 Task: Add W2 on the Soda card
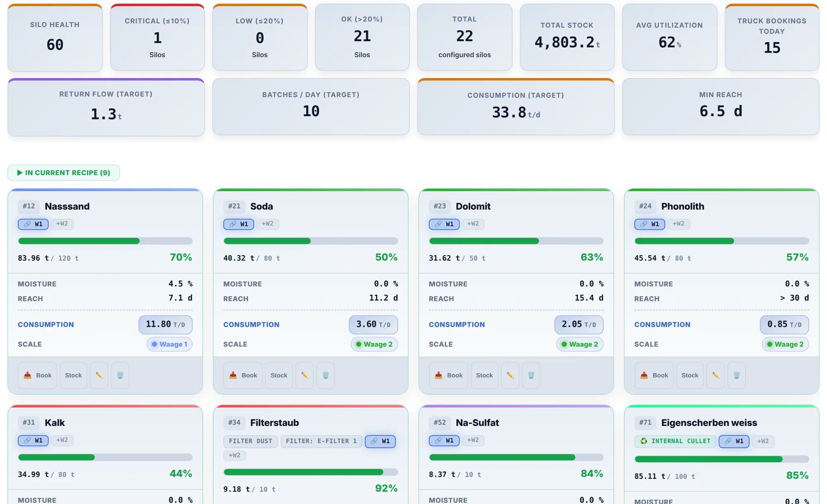click(268, 223)
